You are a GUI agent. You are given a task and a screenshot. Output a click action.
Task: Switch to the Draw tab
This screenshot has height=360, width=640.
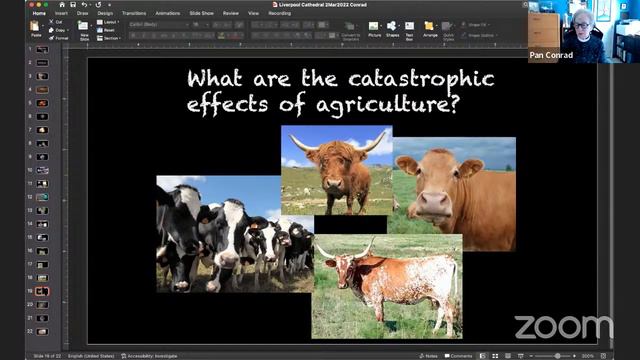(82, 13)
